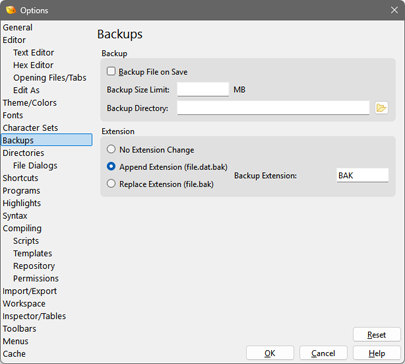Screen dimensions: 405x364
Task: Click the OK button
Action: tap(270, 353)
